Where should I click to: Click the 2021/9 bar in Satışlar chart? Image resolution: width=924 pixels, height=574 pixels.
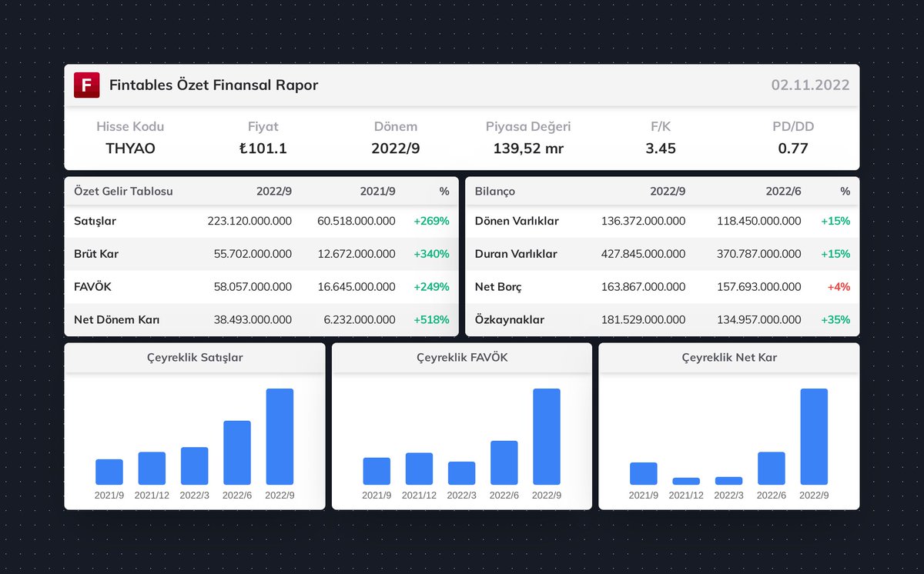click(x=109, y=472)
